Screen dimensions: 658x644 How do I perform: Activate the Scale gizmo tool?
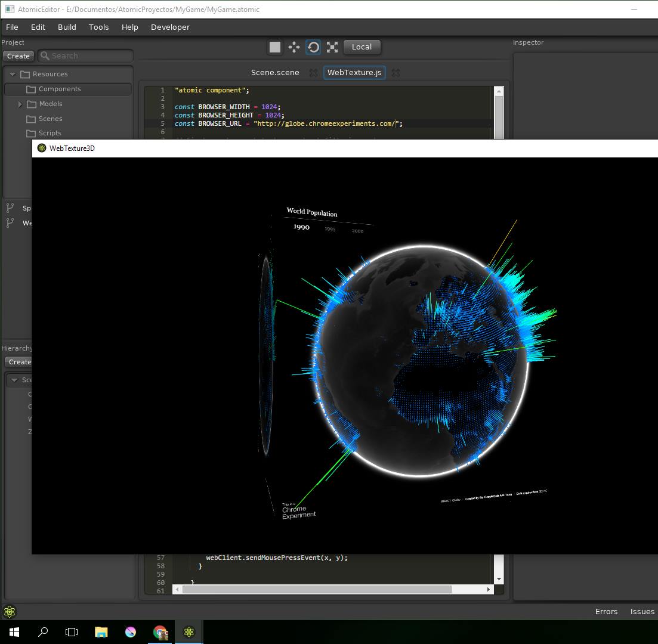click(x=332, y=47)
